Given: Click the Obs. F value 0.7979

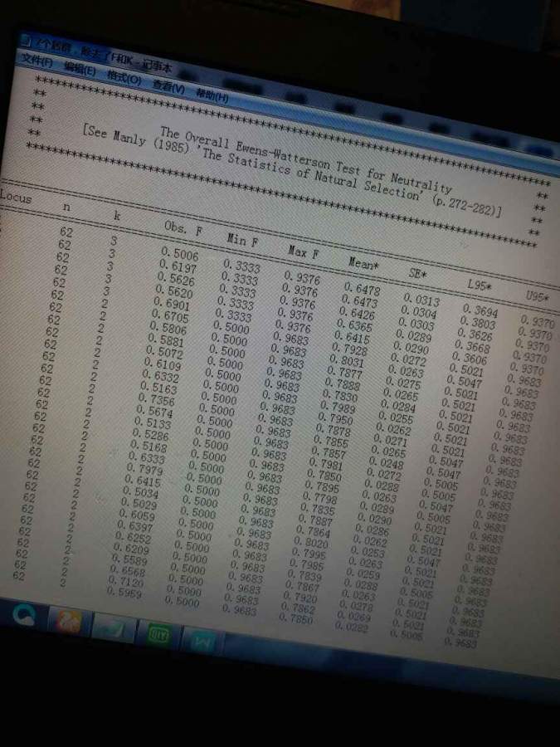Looking at the screenshot, I should 144,470.
